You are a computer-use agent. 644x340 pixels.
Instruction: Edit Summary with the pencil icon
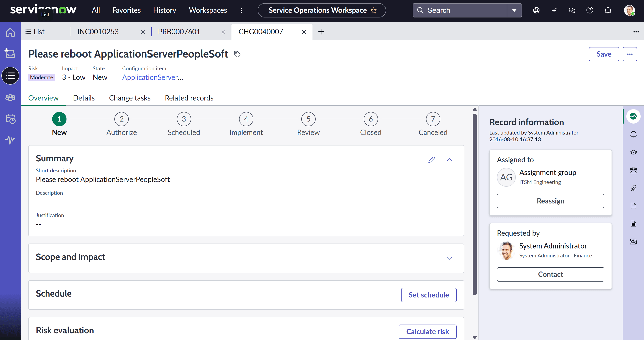point(432,160)
